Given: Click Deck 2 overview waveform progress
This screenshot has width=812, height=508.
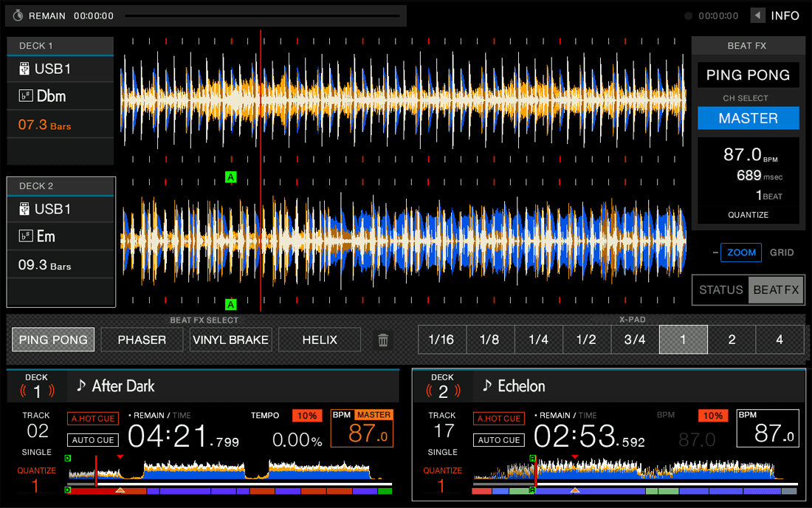Looking at the screenshot, I should pos(636,470).
